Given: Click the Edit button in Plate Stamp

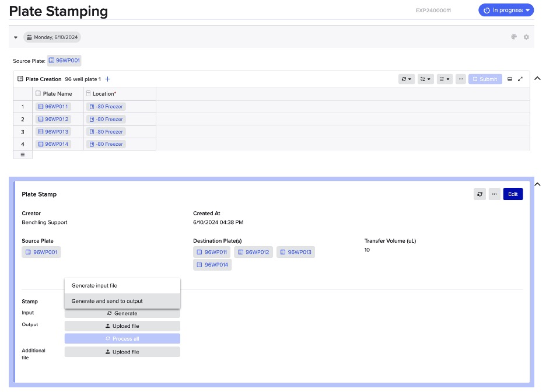Looking at the screenshot, I should click(x=513, y=194).
